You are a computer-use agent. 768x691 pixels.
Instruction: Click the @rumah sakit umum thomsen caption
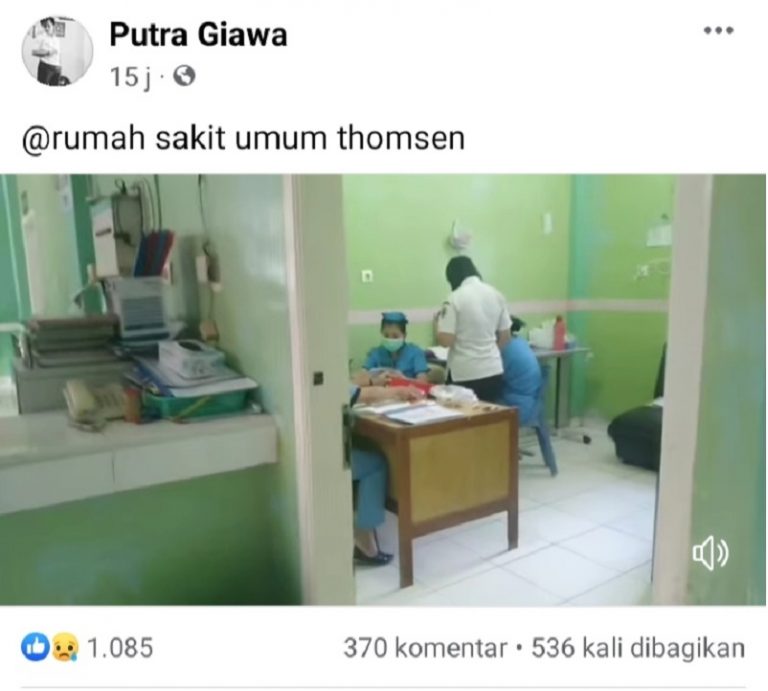243,139
